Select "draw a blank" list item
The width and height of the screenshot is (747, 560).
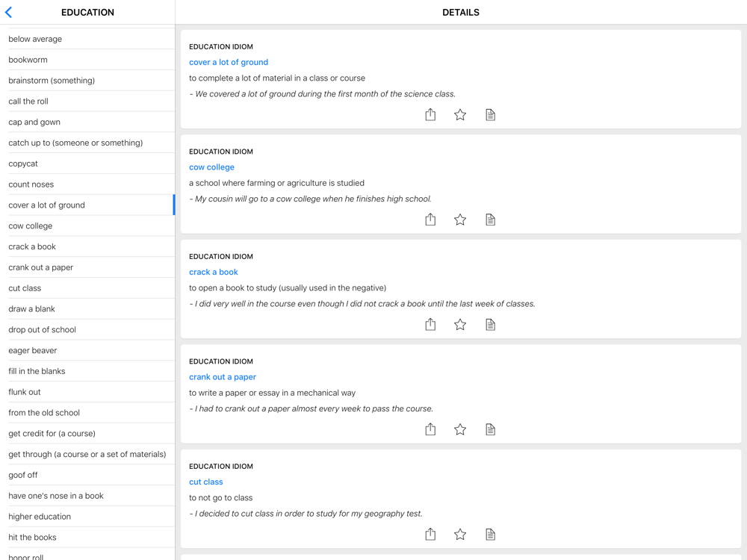31,308
